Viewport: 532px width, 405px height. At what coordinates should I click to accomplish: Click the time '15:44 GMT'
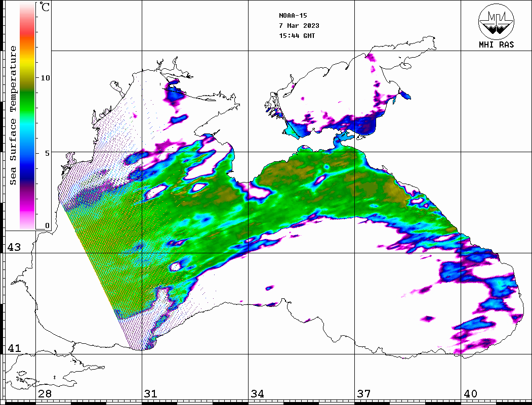297,35
